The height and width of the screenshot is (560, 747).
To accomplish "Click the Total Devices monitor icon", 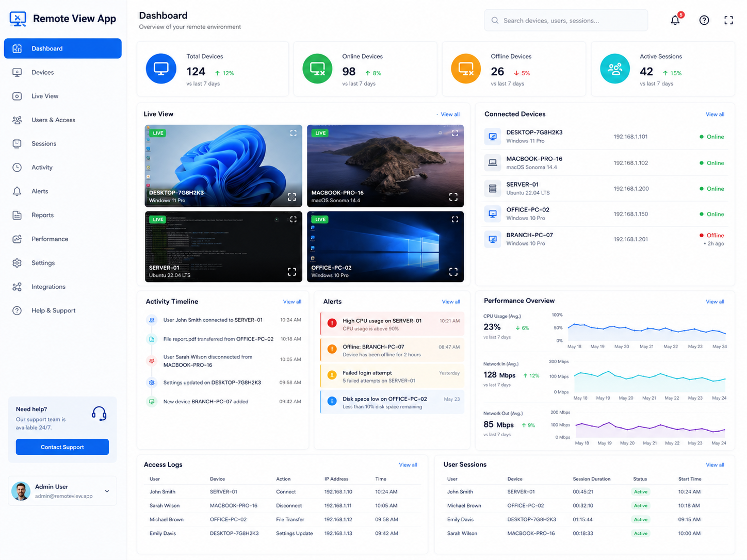I will point(161,69).
